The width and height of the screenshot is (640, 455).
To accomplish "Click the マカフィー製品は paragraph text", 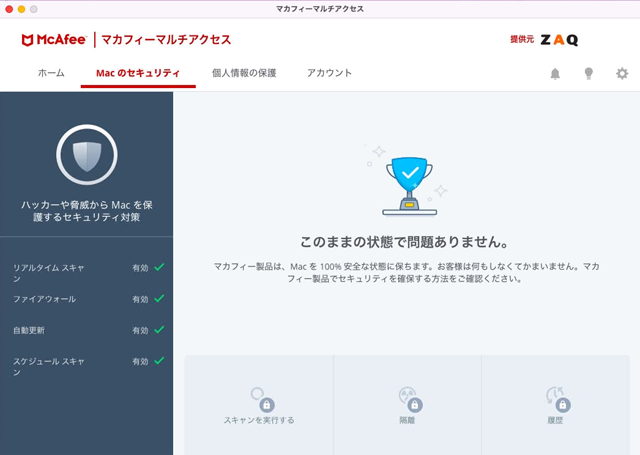I will point(406,273).
